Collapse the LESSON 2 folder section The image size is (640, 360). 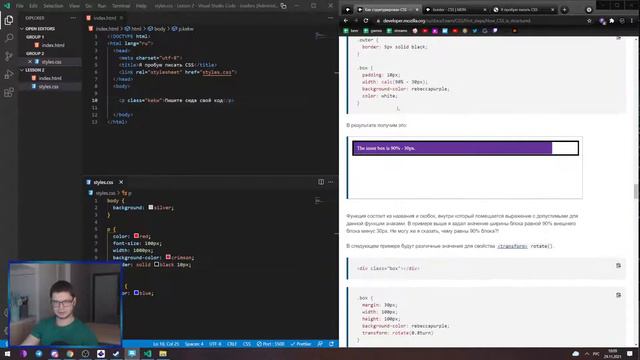33,70
